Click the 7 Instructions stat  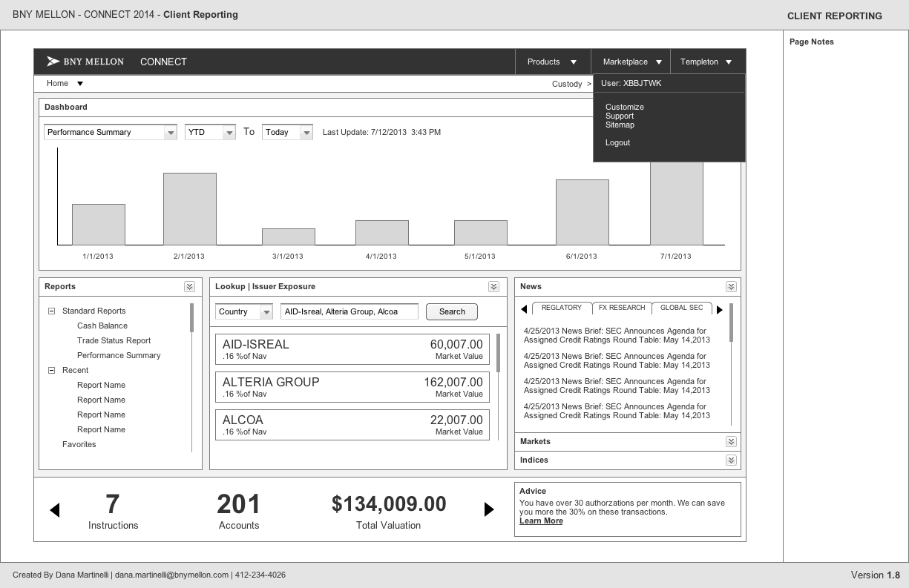(113, 512)
